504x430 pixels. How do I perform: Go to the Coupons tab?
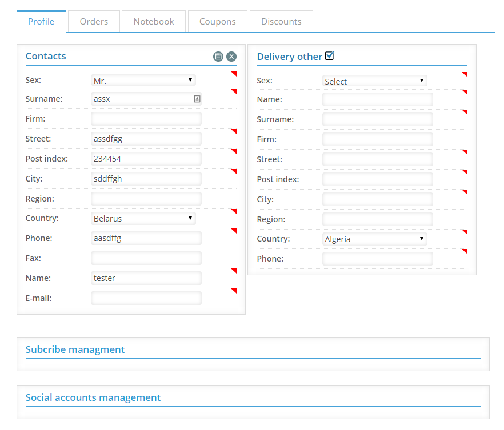pos(218,22)
